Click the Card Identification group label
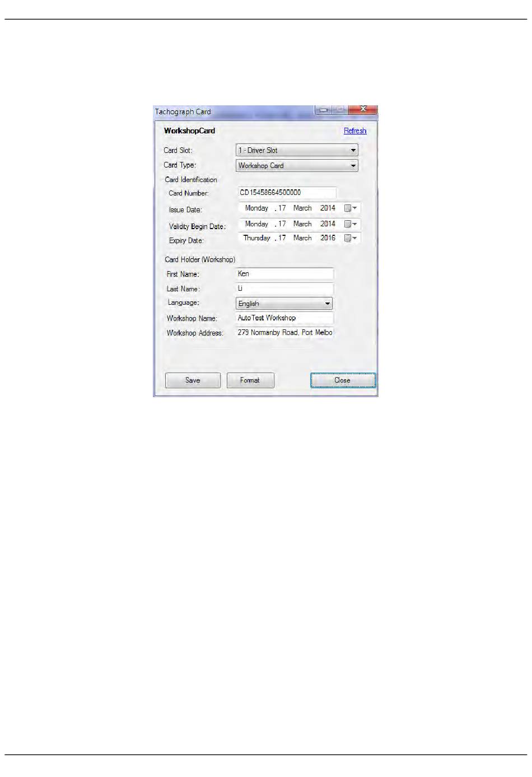 (191, 180)
